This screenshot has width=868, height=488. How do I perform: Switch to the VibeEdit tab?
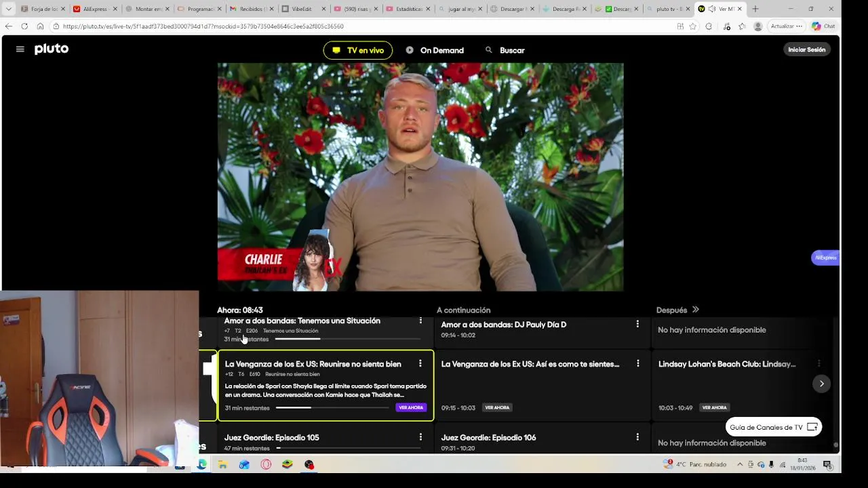[302, 9]
